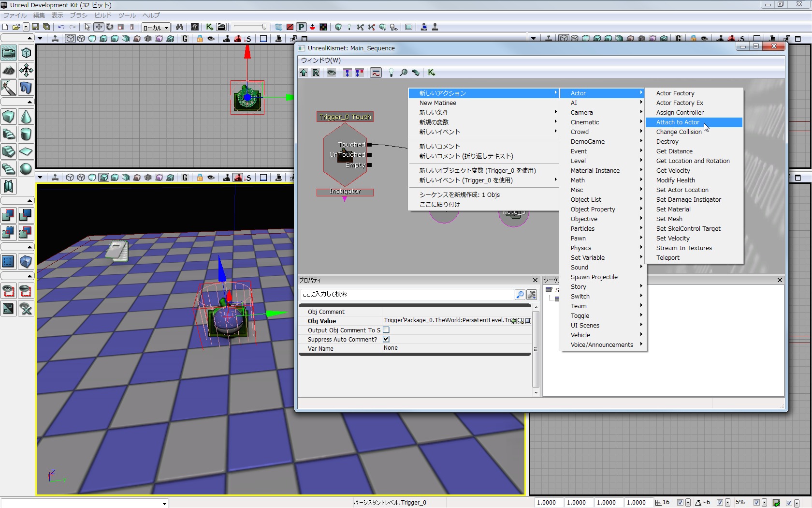Click the Set Actor Location action

point(682,190)
